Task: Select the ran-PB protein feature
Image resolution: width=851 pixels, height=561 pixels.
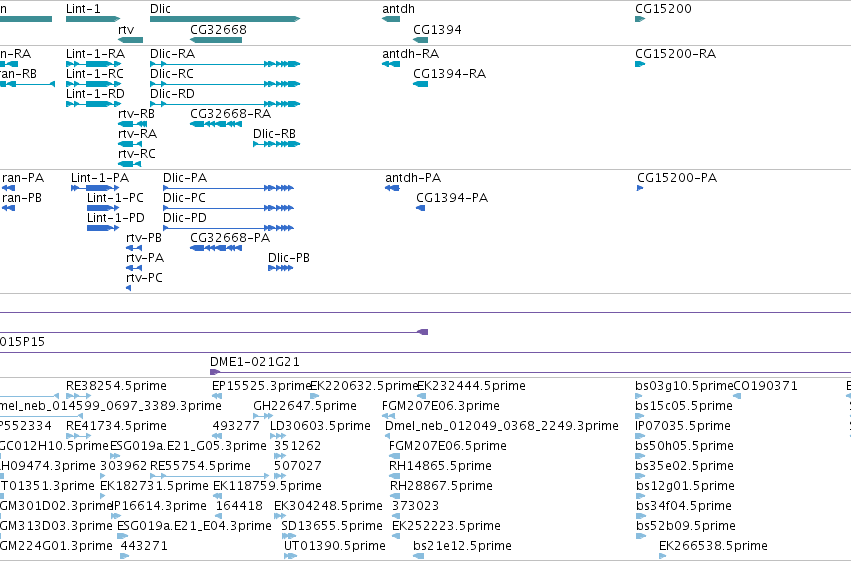Action: [x=8, y=208]
